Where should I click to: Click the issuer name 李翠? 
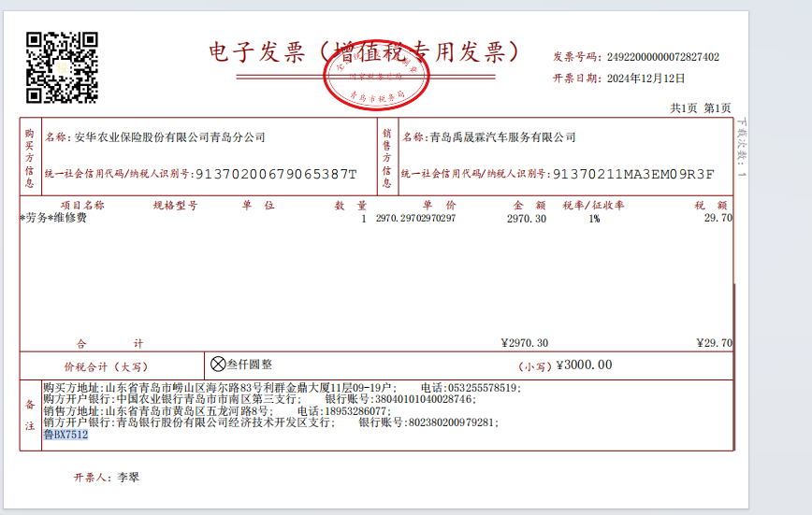pos(128,477)
